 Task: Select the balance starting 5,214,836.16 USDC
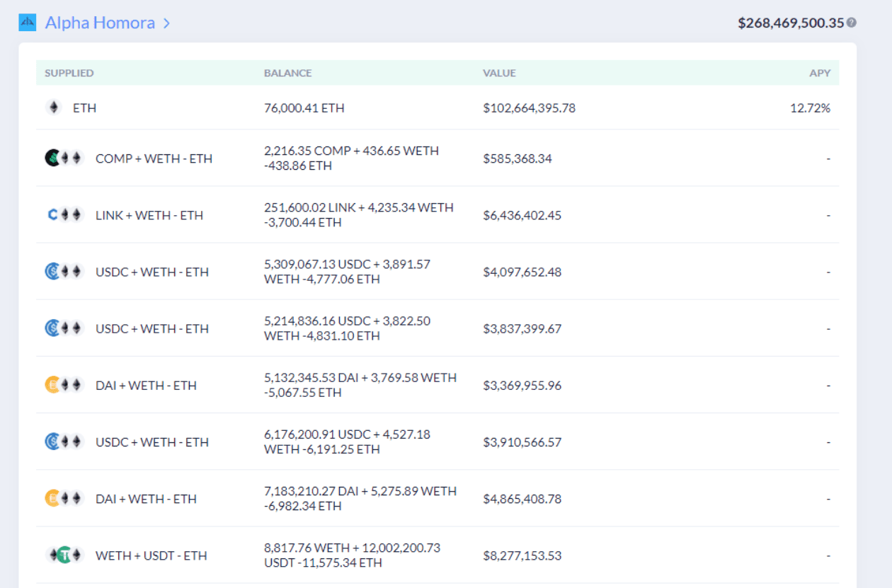point(348,328)
